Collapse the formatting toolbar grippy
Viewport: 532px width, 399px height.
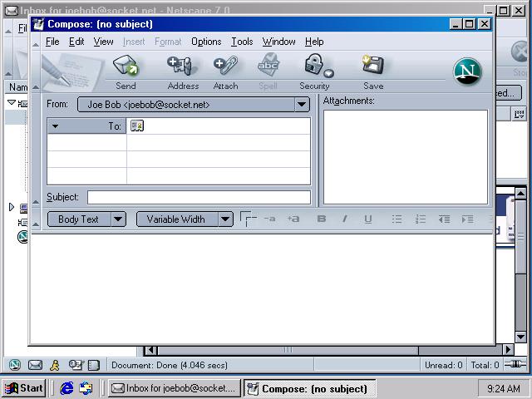coord(36,219)
